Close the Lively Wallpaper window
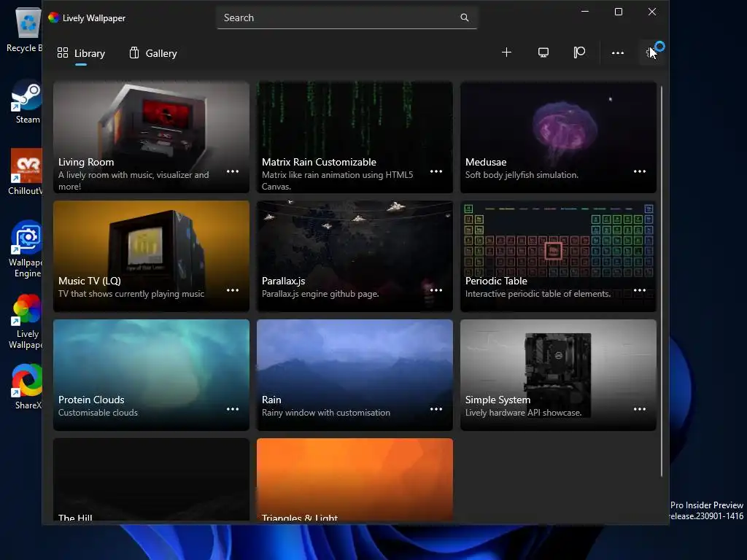 pos(651,12)
